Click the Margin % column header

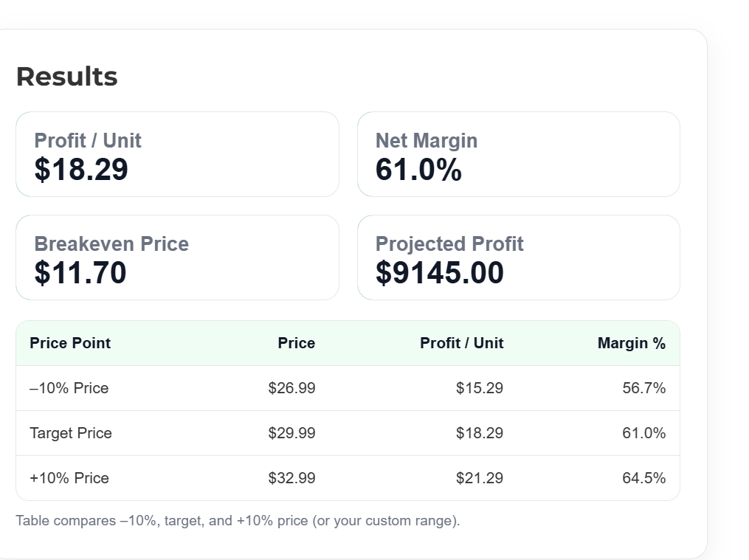(x=632, y=343)
